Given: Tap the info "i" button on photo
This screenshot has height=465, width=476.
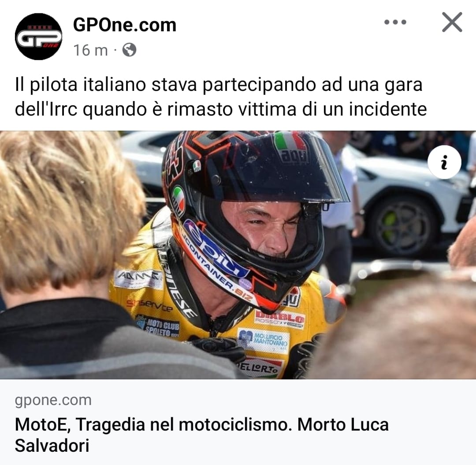Looking at the screenshot, I should (x=444, y=162).
